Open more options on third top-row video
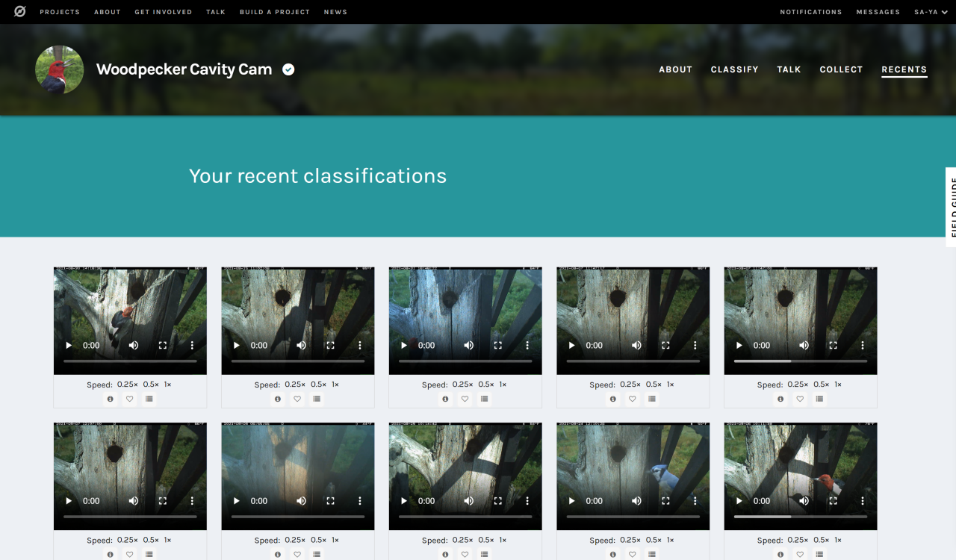 point(527,346)
